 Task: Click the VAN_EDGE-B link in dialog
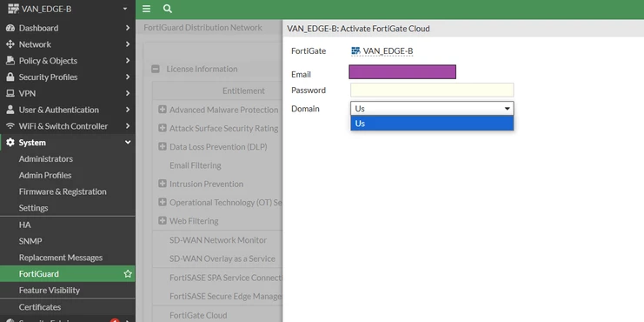(x=388, y=51)
